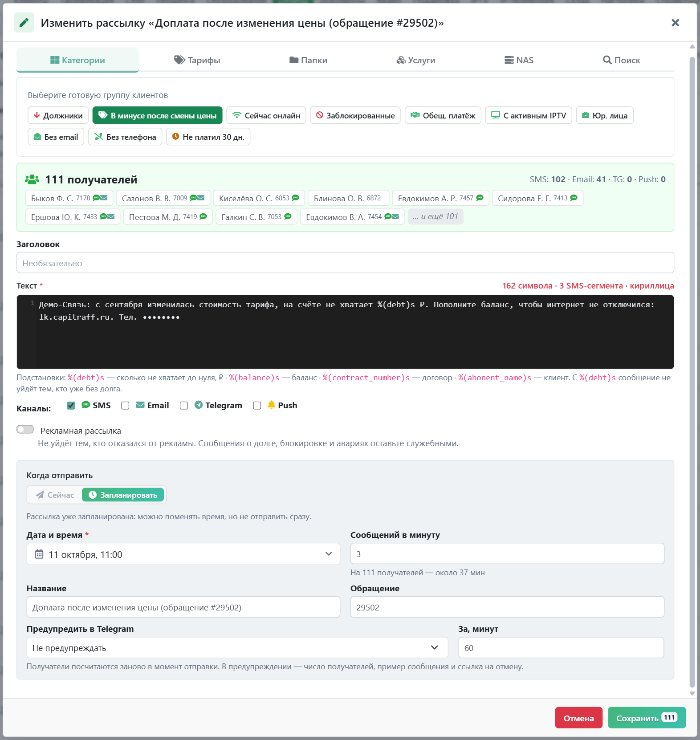Viewport: 700px width, 740px height.
Task: Select the Категории tab
Action: pos(77,60)
